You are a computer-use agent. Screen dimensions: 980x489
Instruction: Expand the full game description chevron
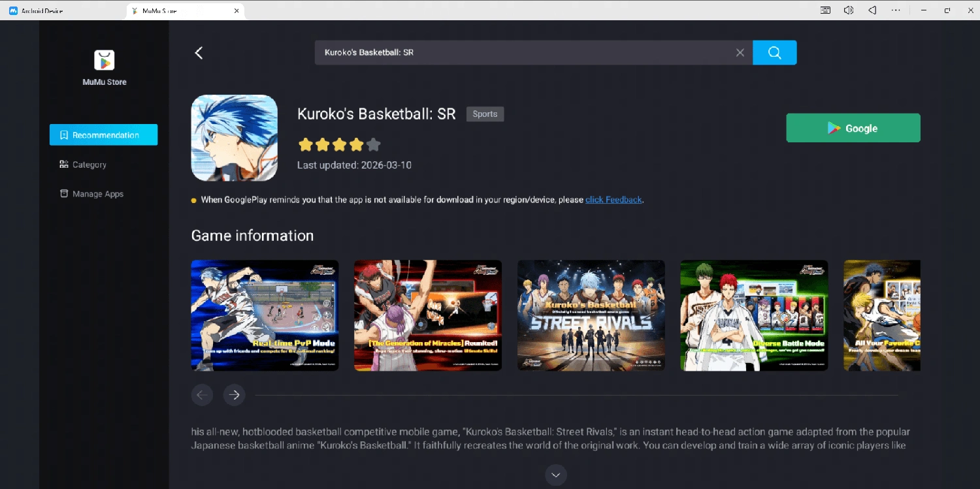(x=556, y=475)
